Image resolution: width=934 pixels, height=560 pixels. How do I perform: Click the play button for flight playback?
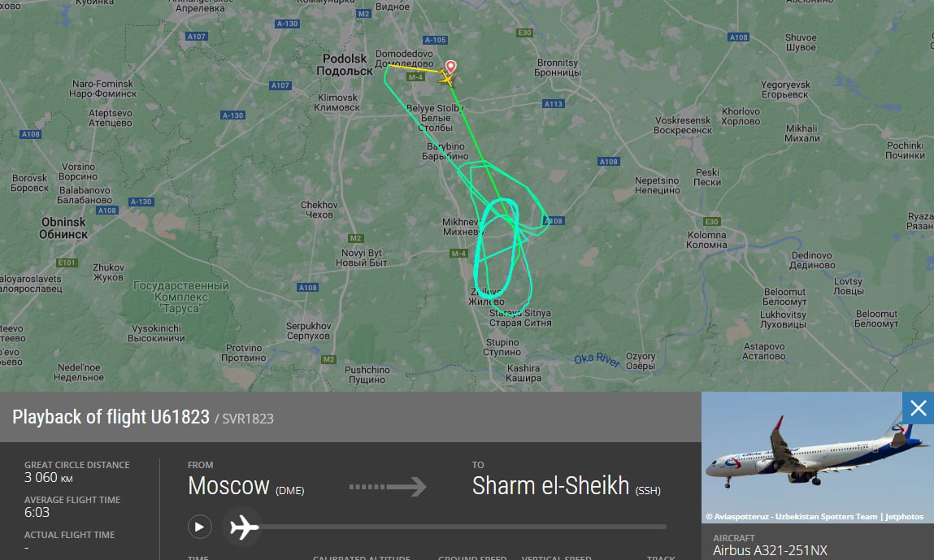click(x=199, y=527)
